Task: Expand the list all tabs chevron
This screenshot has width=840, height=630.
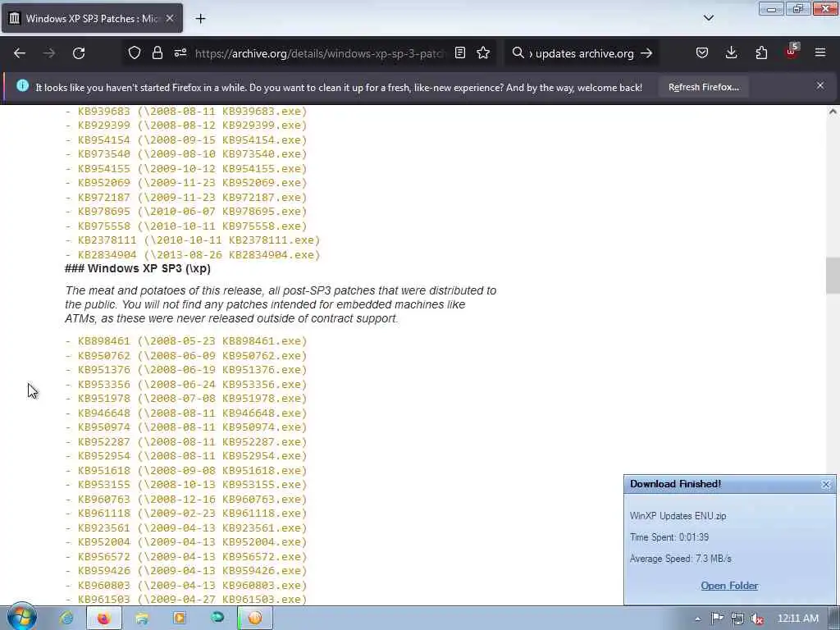Action: pos(709,18)
